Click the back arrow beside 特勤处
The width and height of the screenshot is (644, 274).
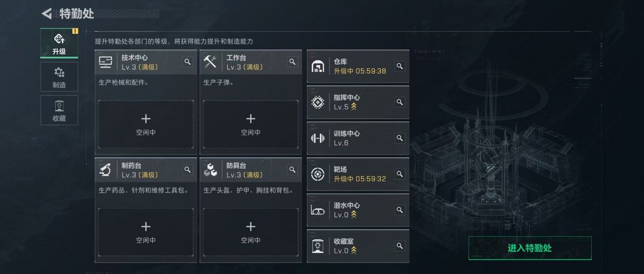pos(47,14)
